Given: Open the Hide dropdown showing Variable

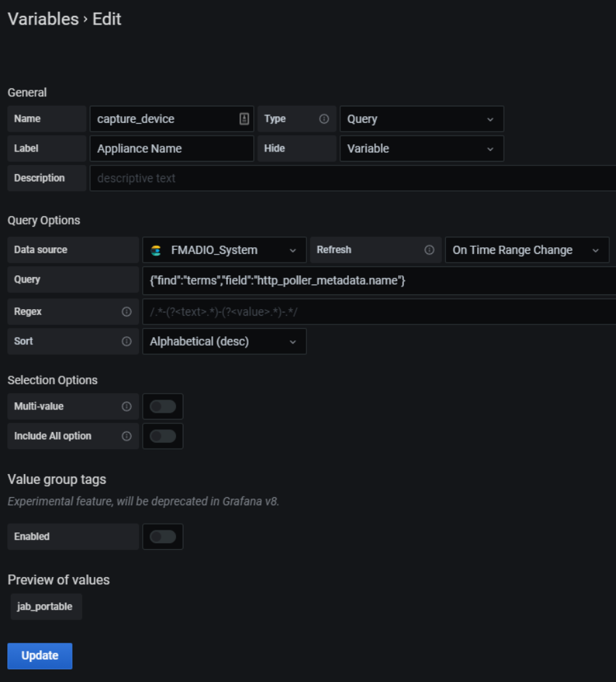Looking at the screenshot, I should pyautogui.click(x=421, y=149).
